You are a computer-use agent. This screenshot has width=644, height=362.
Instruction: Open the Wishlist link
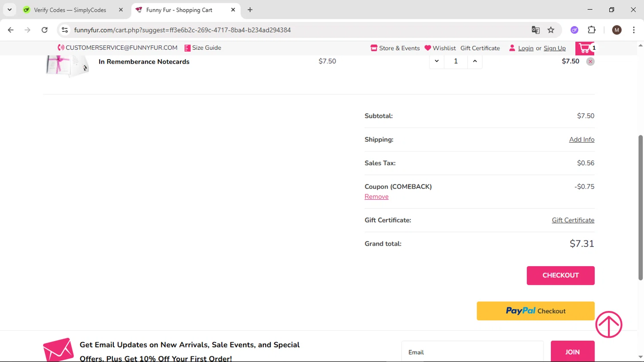tap(440, 48)
